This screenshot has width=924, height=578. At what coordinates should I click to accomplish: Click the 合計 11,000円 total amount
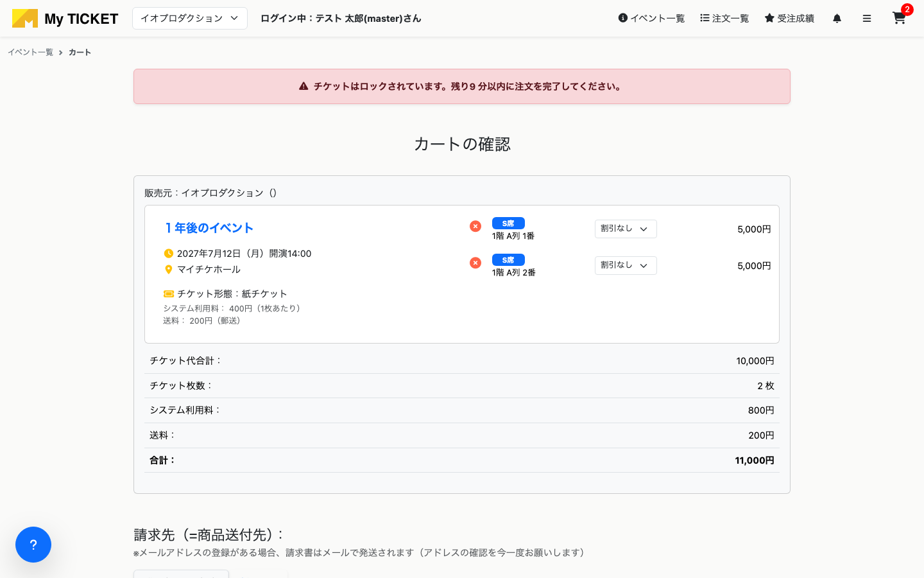click(x=755, y=460)
